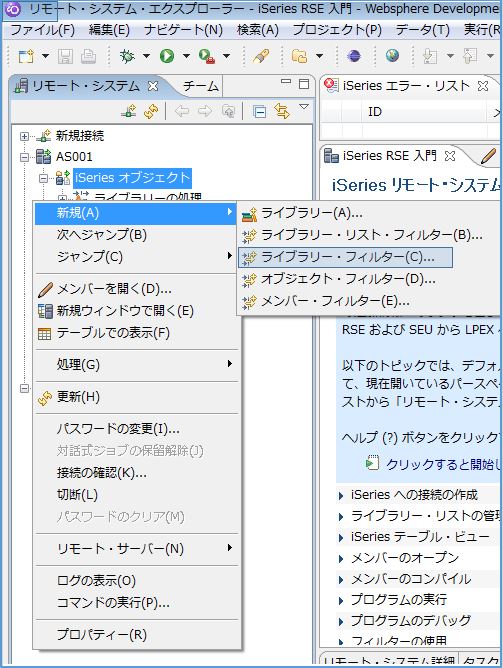Viewport: 503px width, 668px height.
Task: Click プロパティー(R) in context menu
Action: point(136,635)
